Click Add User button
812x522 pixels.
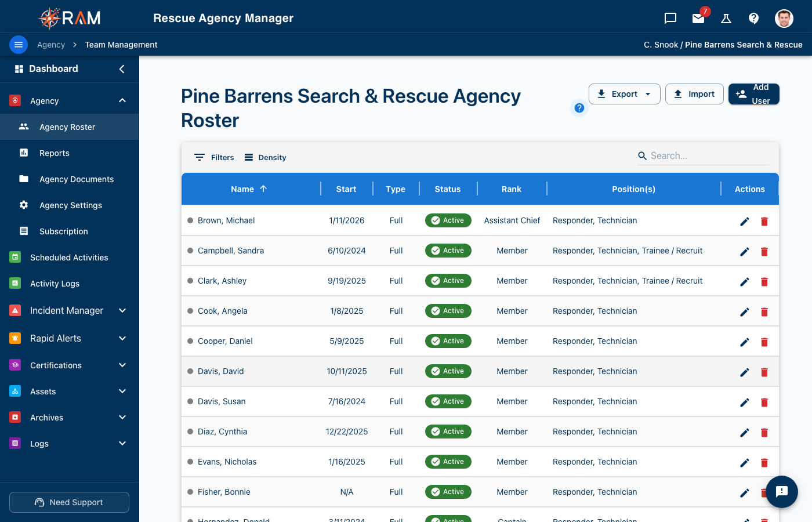pos(754,94)
